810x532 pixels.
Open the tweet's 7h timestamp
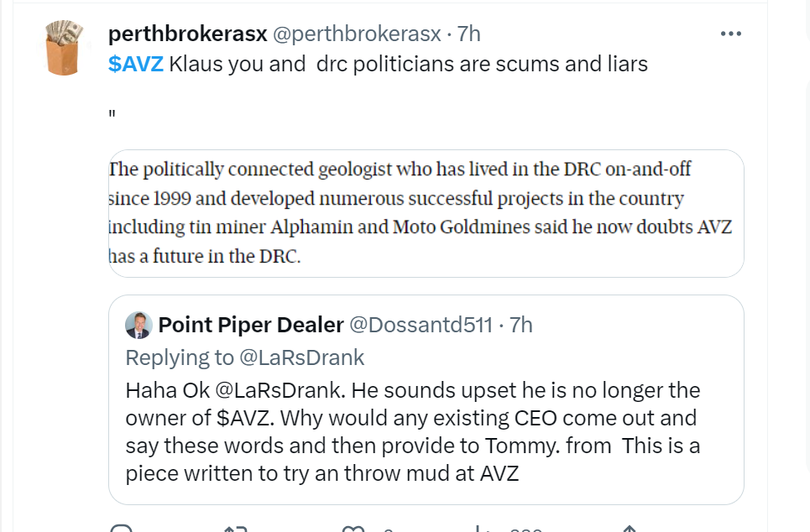pos(468,34)
